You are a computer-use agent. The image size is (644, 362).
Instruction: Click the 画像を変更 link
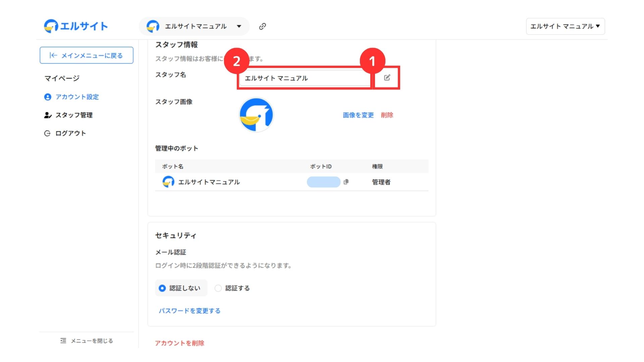tap(358, 115)
